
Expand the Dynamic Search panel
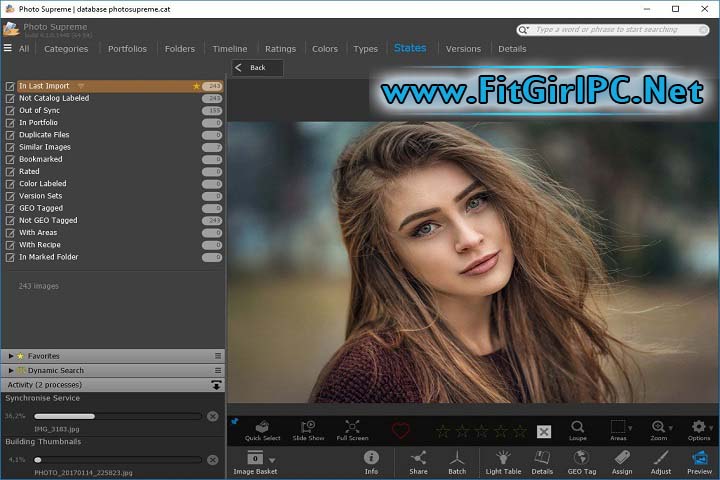(x=11, y=371)
